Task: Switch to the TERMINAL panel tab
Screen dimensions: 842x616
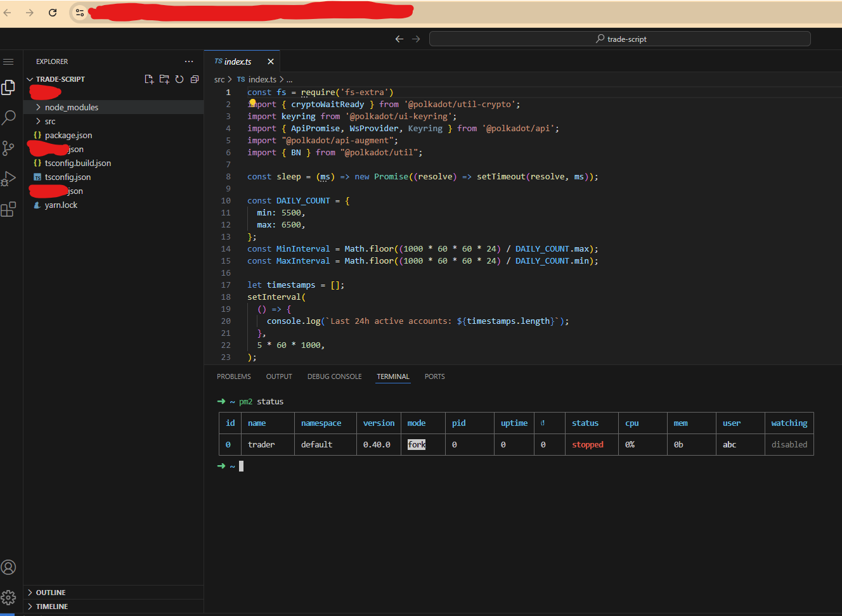Action: 393,376
